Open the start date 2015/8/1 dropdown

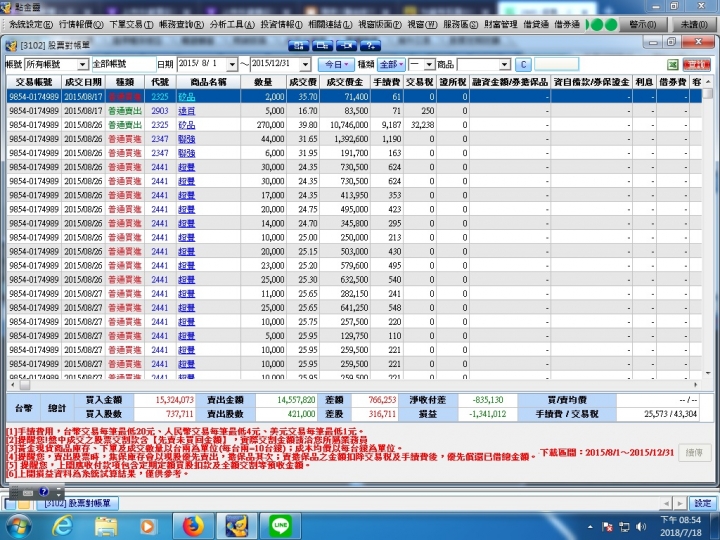pyautogui.click(x=232, y=64)
